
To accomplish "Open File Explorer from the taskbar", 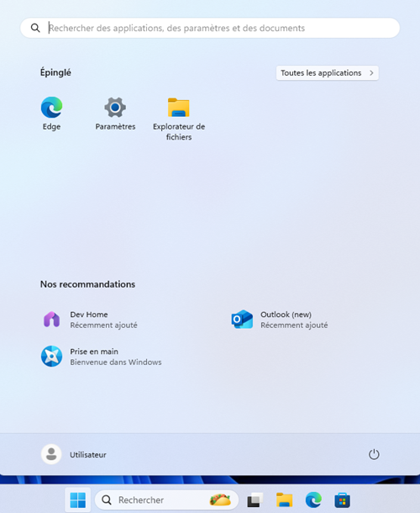I will click(284, 500).
